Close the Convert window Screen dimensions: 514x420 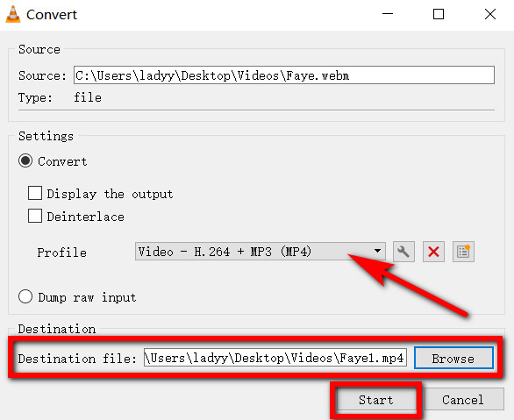pyautogui.click(x=490, y=14)
